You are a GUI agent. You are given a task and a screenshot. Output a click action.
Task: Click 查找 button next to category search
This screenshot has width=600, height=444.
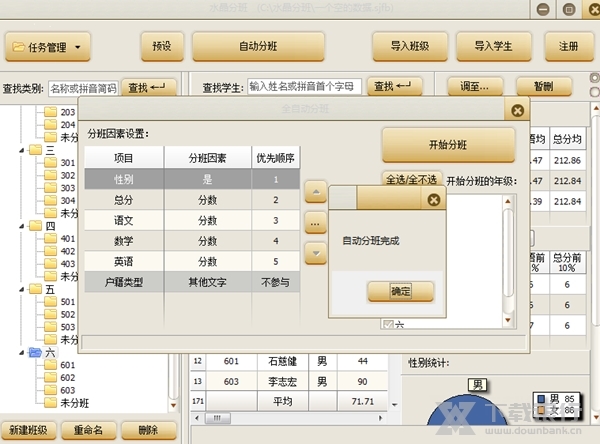[x=148, y=88]
